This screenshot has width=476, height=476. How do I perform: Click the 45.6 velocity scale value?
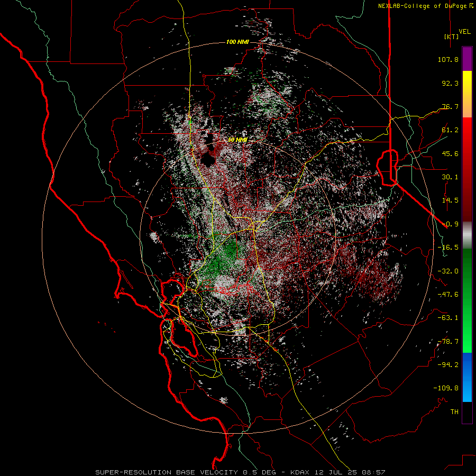coord(450,153)
